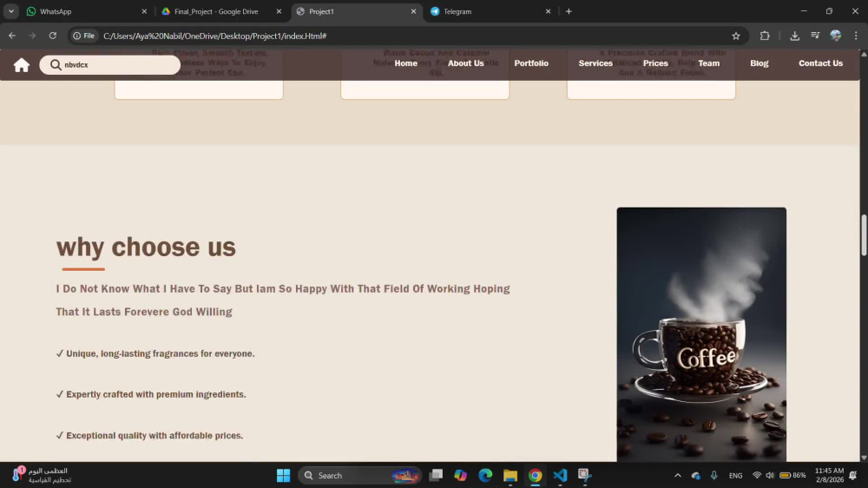
Task: Switch the ENG input language indicator
Action: coord(736,475)
